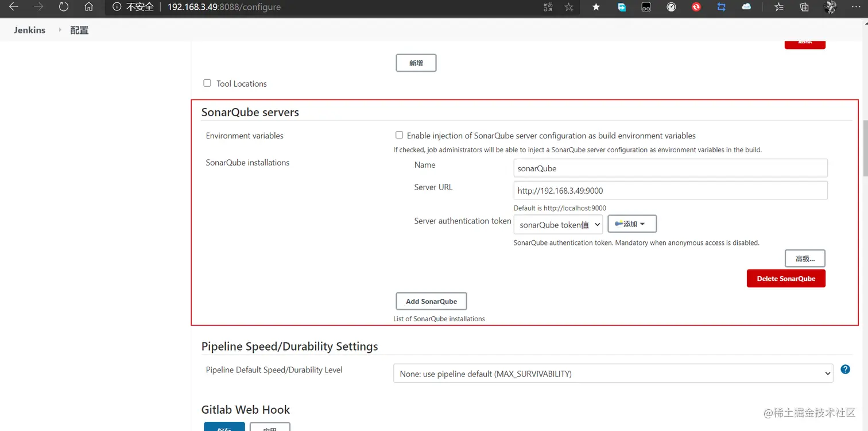Click the browser address bar URL
The image size is (868, 431).
pos(224,7)
